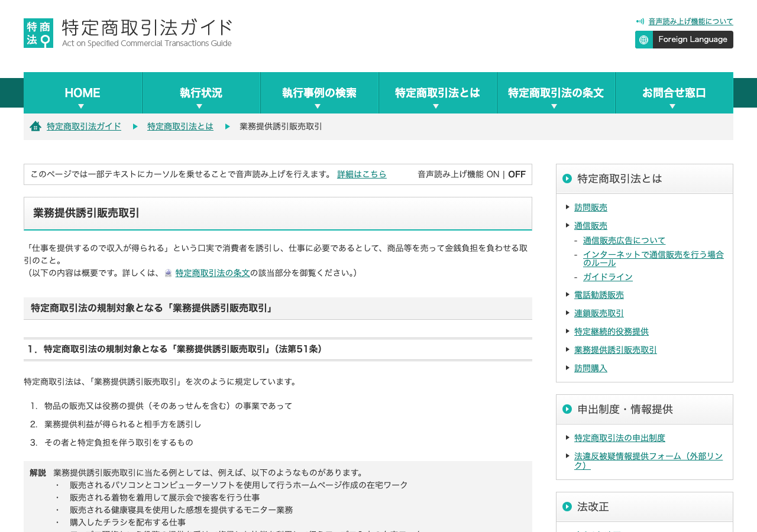Click the triangle bullet next to 訪問購入
Image resolution: width=757 pixels, height=532 pixels.
(x=568, y=368)
